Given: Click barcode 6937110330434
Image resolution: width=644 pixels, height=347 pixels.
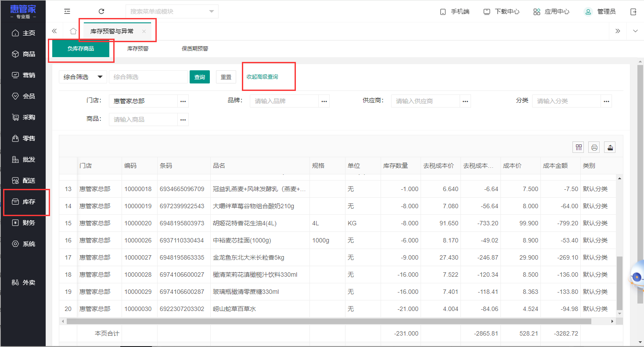Looking at the screenshot, I should pos(182,240).
